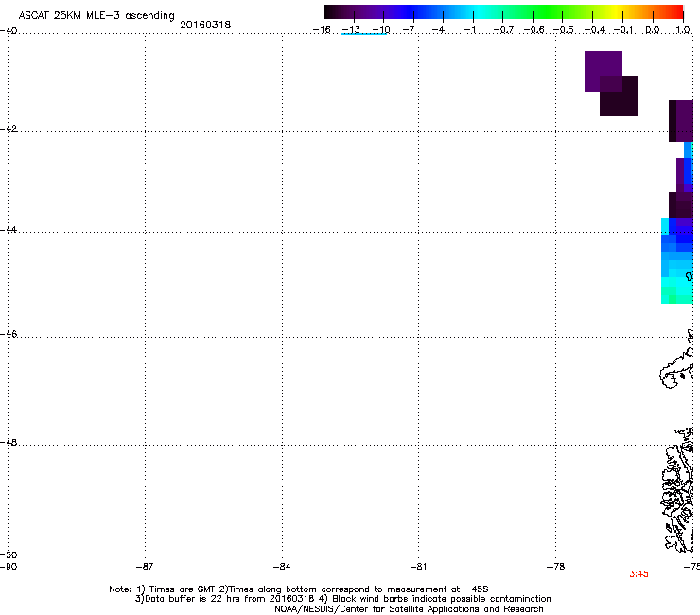Select the longitude label -84
This screenshot has width=700, height=615.
[282, 567]
